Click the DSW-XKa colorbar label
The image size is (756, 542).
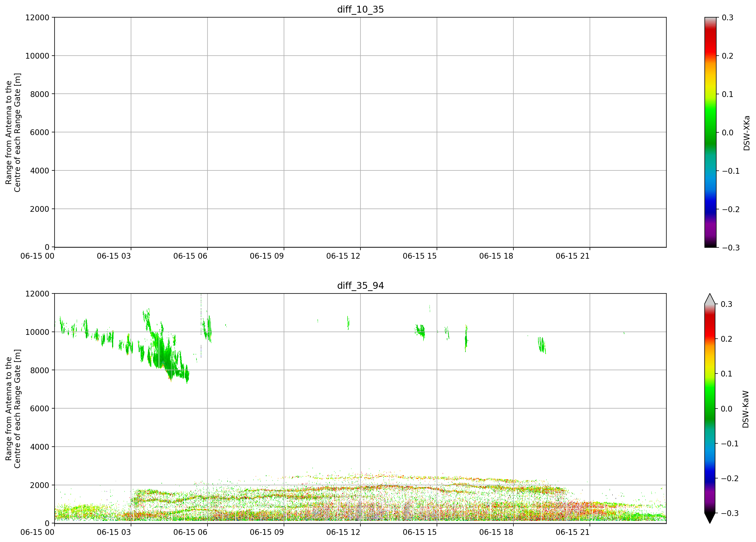[x=747, y=133]
